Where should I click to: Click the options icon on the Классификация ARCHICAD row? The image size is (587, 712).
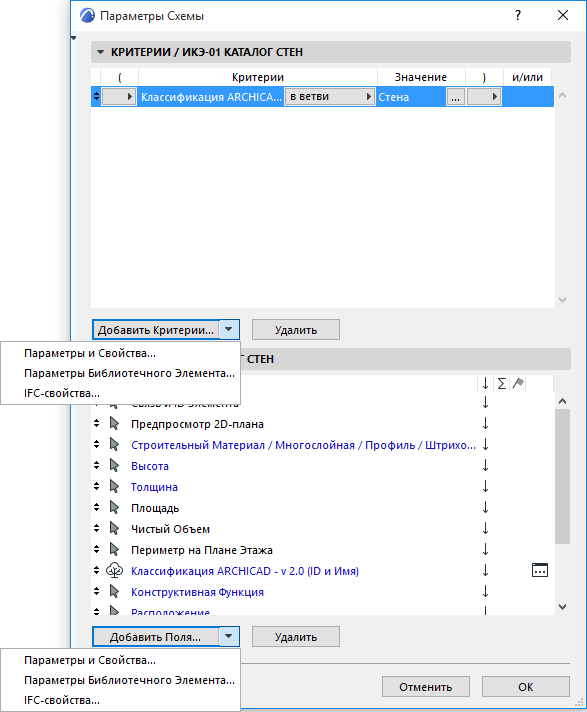[540, 570]
